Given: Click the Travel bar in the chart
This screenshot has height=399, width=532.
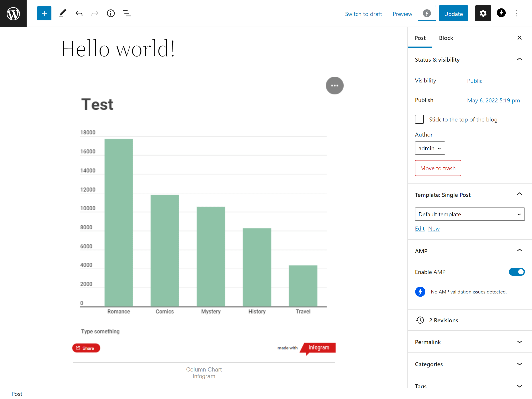Looking at the screenshot, I should click(303, 286).
